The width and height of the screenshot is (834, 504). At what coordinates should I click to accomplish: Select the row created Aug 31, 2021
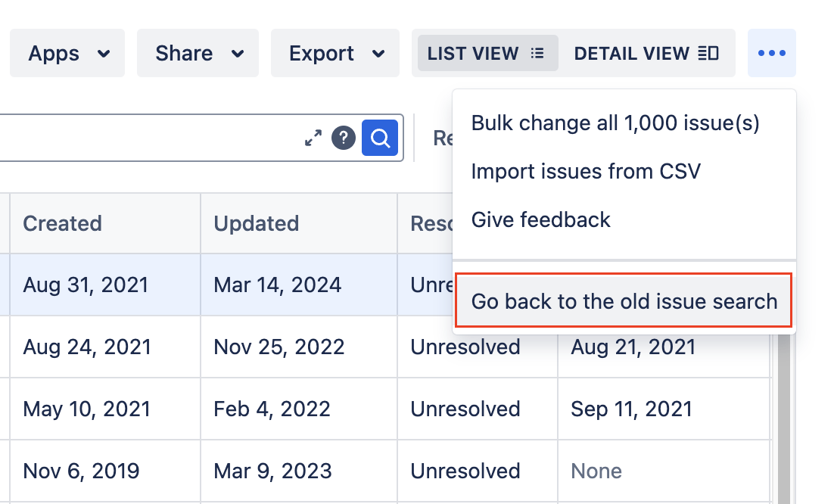coord(86,285)
